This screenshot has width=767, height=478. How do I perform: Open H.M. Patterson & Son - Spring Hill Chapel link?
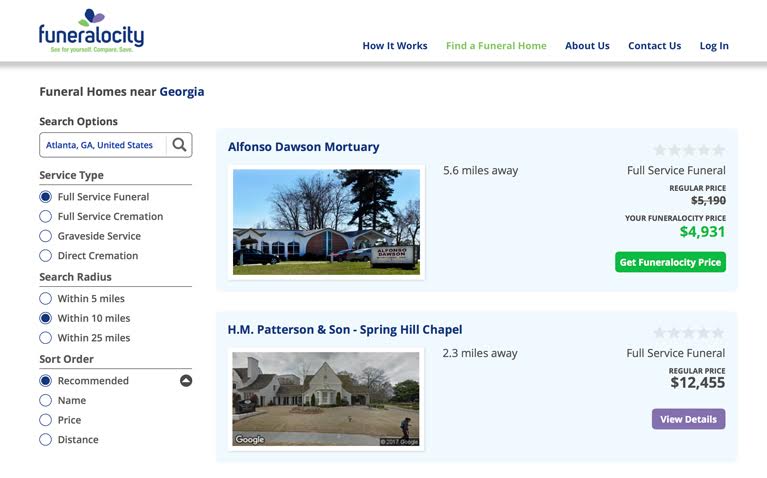pos(345,330)
